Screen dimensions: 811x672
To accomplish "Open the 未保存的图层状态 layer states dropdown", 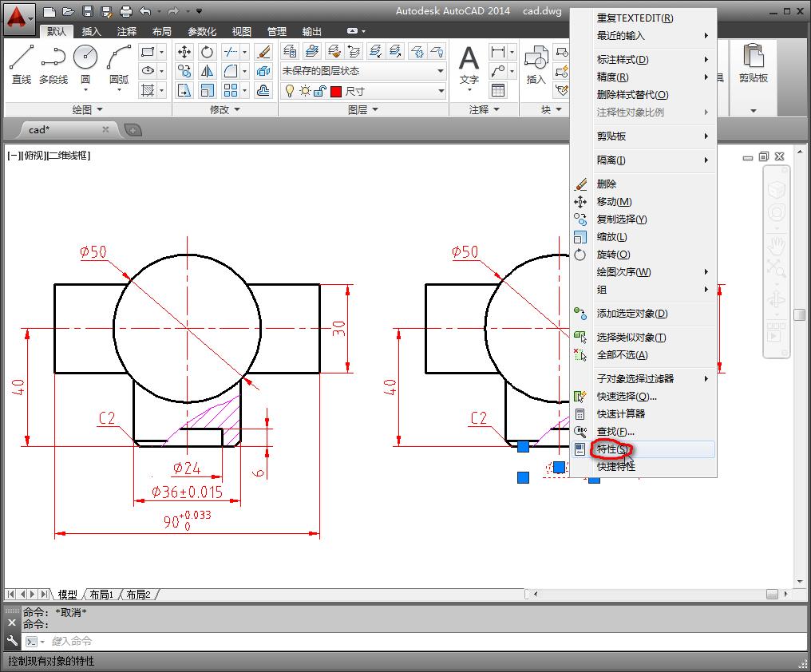I will point(440,70).
